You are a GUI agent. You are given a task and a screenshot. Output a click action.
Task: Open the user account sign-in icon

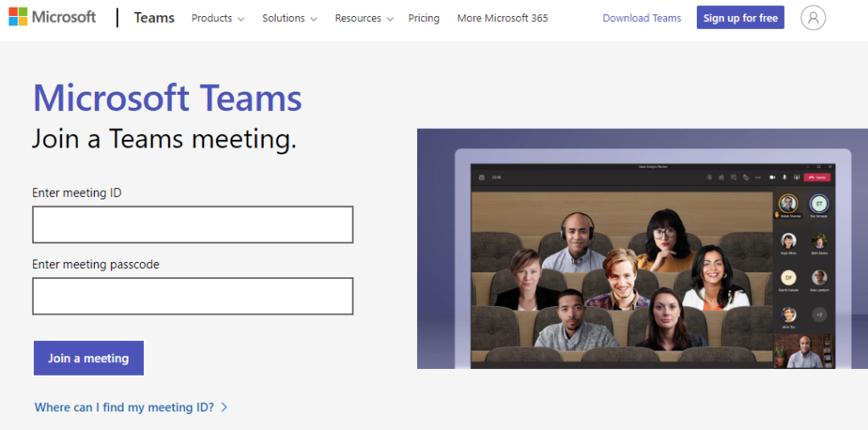click(813, 18)
